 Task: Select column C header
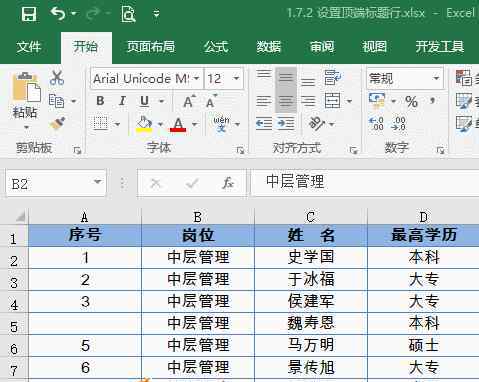(x=311, y=217)
